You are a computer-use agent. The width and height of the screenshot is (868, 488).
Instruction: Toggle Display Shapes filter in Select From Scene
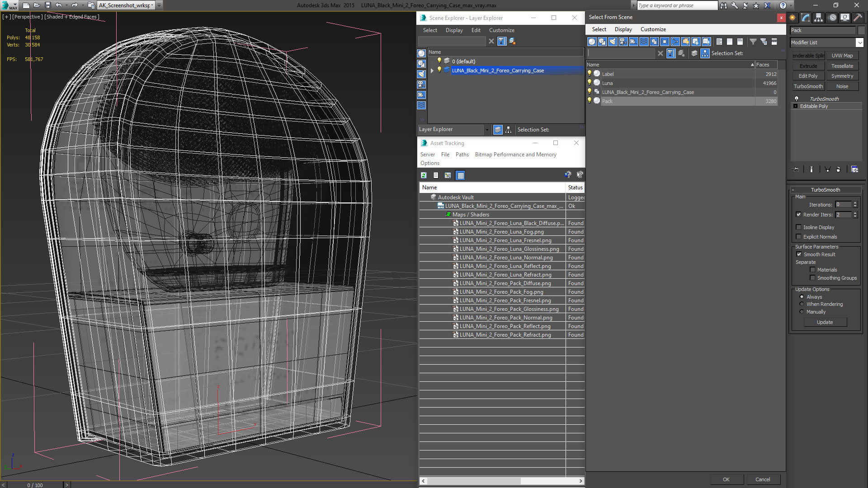point(602,42)
